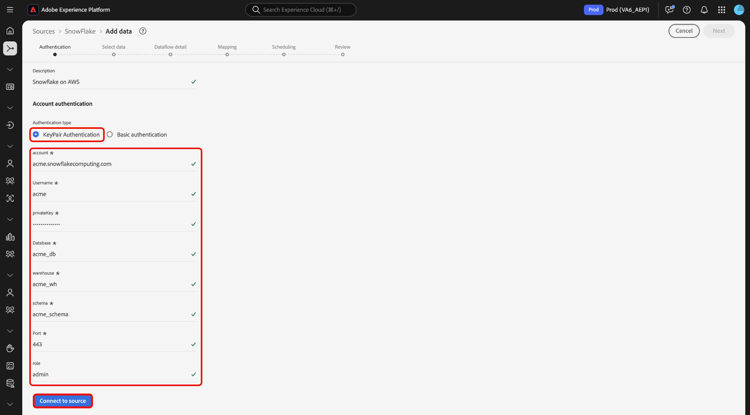This screenshot has width=750, height=415.
Task: Click the Username field containing acme
Action: point(114,194)
